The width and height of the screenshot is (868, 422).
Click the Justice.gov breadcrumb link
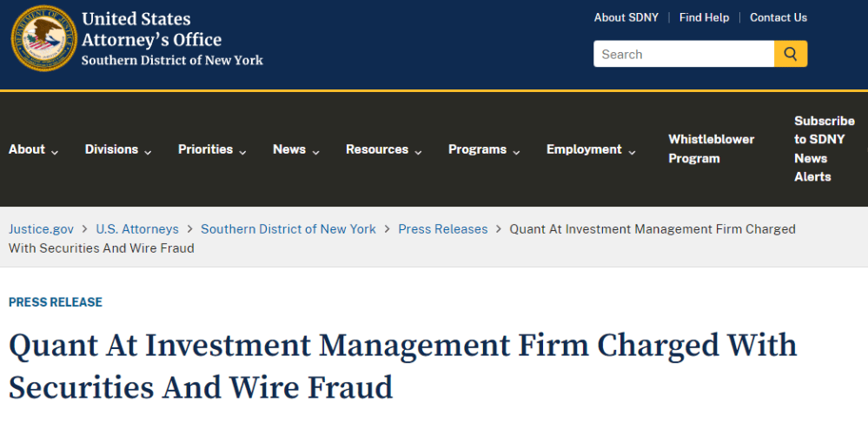pos(41,229)
